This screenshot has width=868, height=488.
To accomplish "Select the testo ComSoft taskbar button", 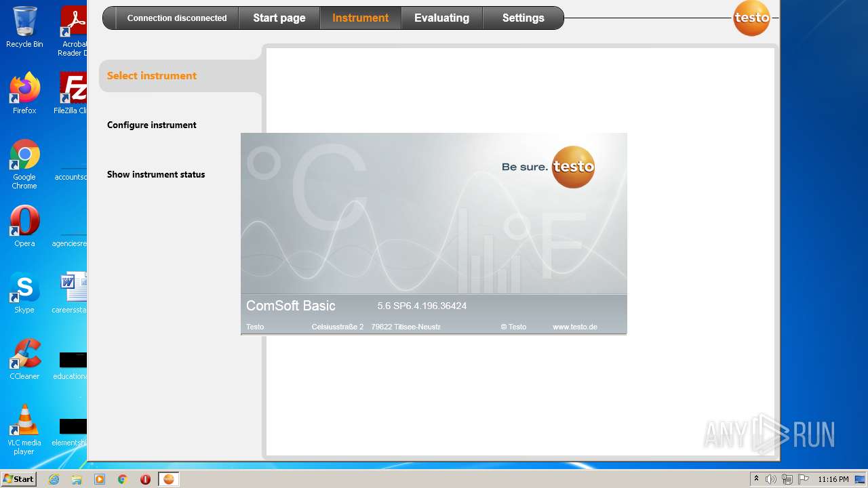I will tap(169, 479).
